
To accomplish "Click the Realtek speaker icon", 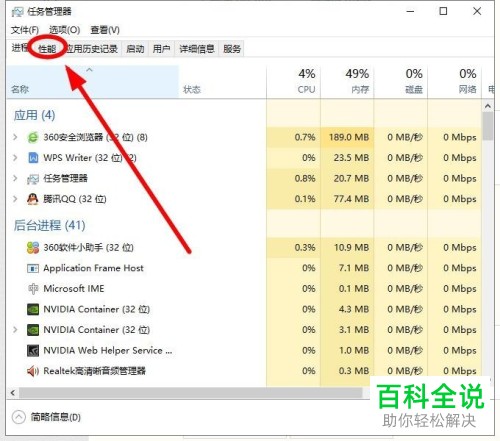I will 33,371.
